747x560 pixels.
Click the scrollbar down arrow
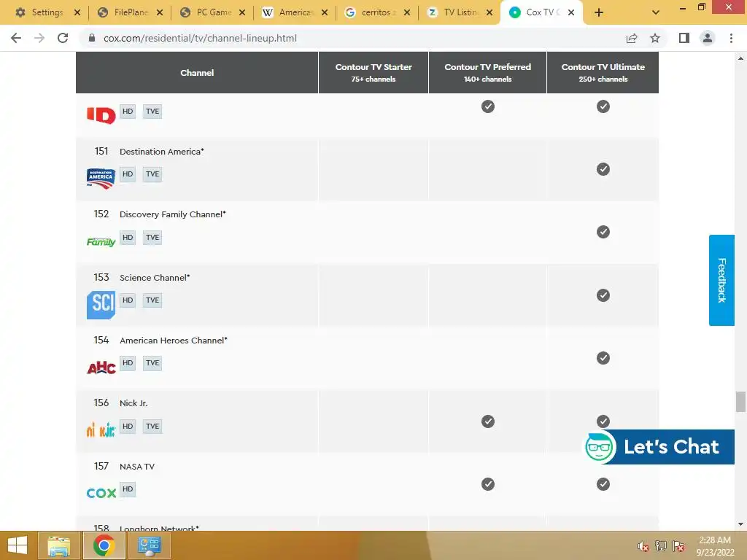pos(740,524)
